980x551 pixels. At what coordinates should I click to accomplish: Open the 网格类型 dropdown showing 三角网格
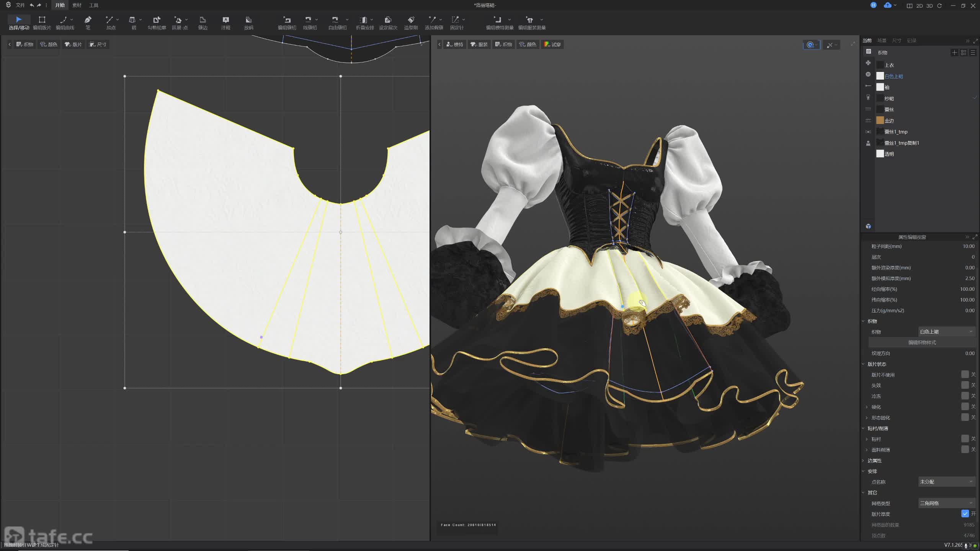pos(946,503)
